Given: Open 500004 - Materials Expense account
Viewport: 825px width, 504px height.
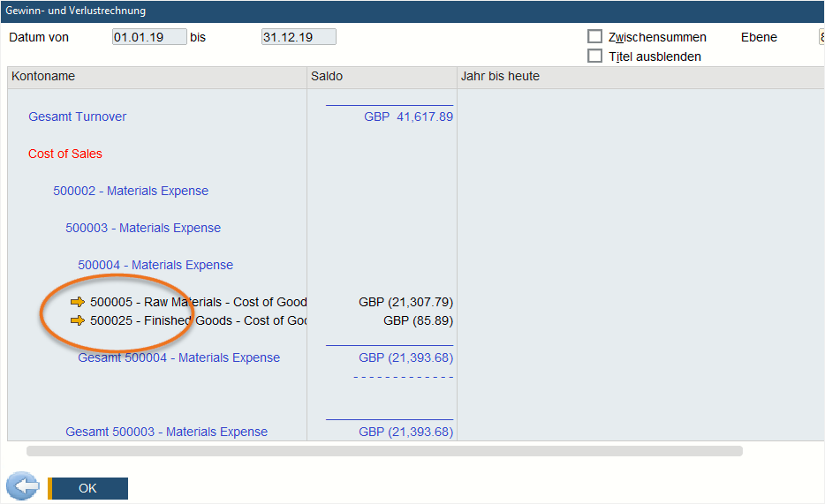Looking at the screenshot, I should coord(155,265).
